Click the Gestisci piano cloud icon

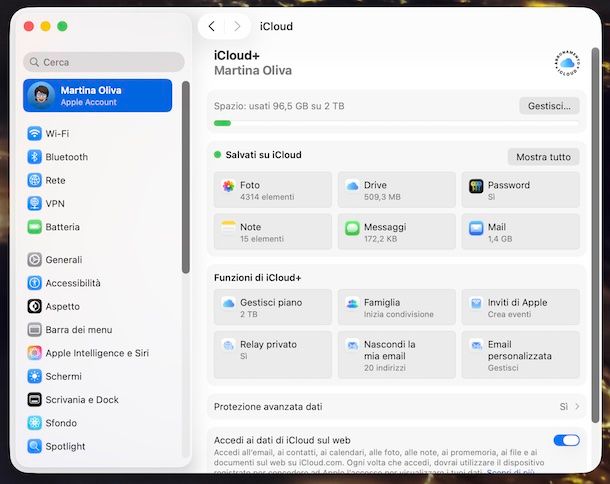pos(228,303)
